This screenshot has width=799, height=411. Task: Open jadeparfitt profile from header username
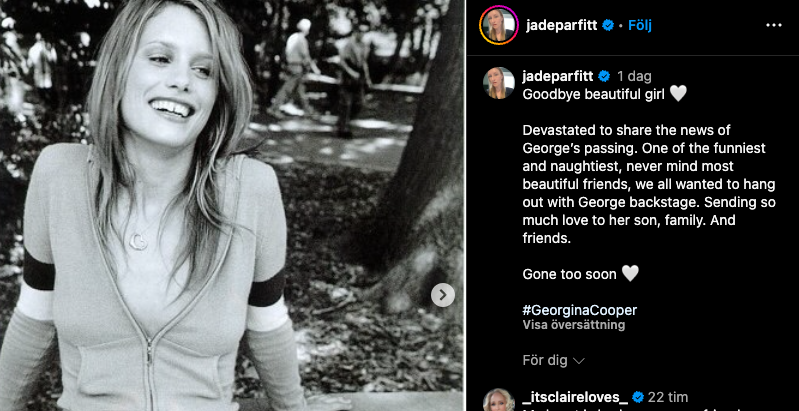(x=562, y=25)
